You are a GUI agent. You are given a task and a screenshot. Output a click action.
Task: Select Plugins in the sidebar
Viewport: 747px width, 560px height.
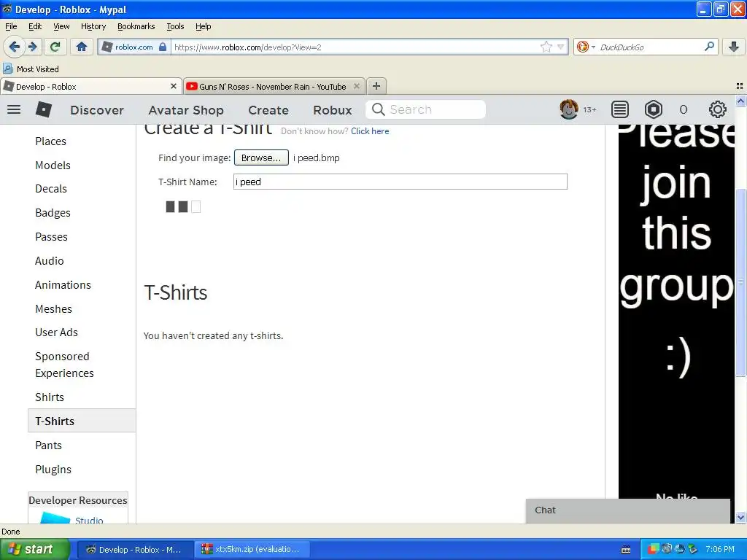coord(53,470)
